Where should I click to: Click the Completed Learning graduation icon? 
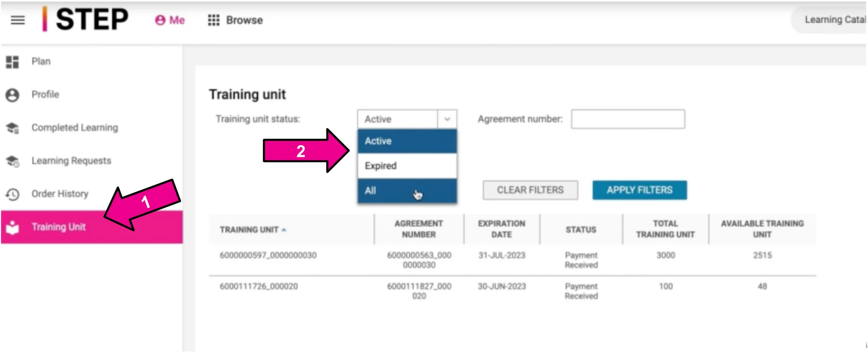tap(13, 128)
